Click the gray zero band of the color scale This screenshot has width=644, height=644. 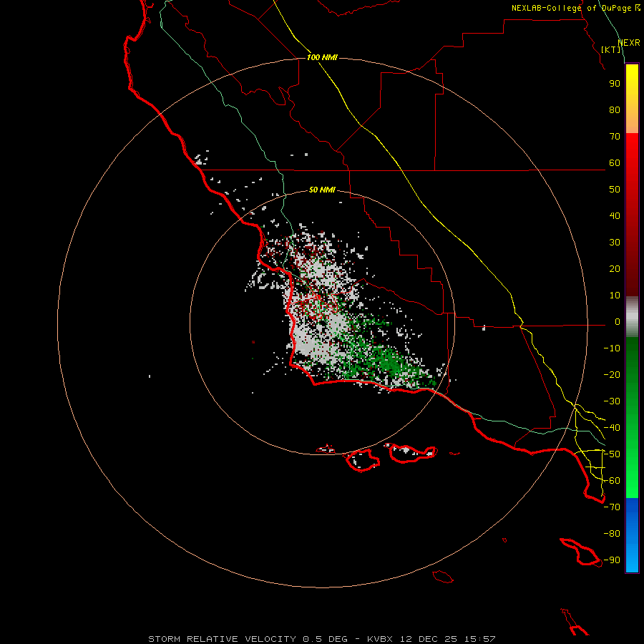tap(632, 317)
